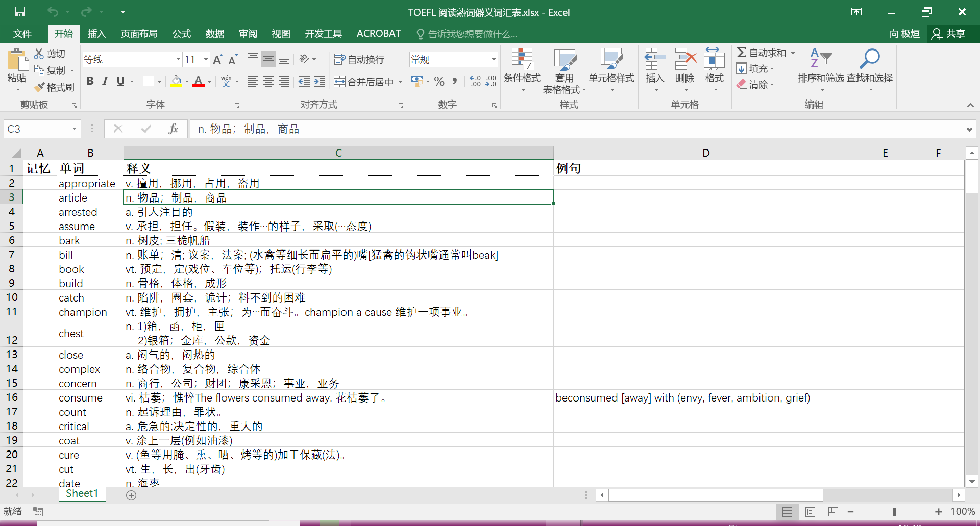Screen dimensions: 980x526
Task: Apply percent style format
Action: pos(439,81)
